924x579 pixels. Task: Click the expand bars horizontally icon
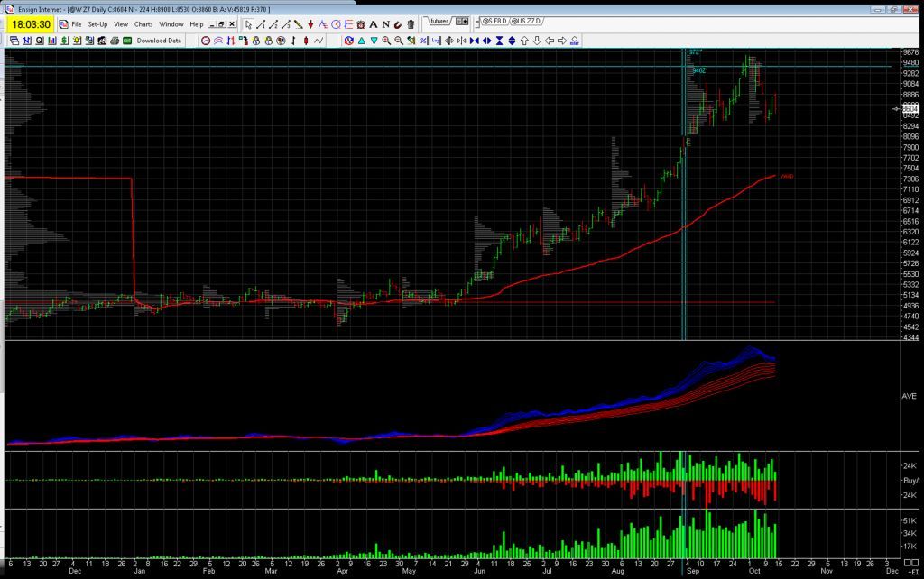(486, 41)
